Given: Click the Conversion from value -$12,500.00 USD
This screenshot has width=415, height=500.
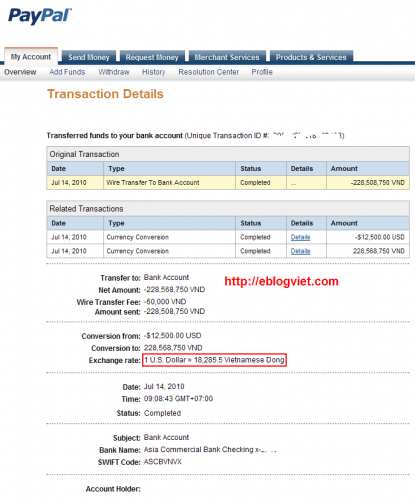Looking at the screenshot, I should pyautogui.click(x=172, y=336).
